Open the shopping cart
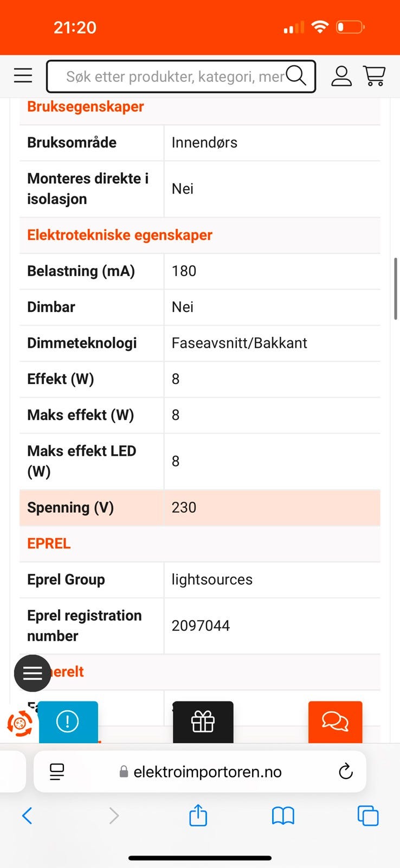The image size is (400, 868). (x=374, y=76)
